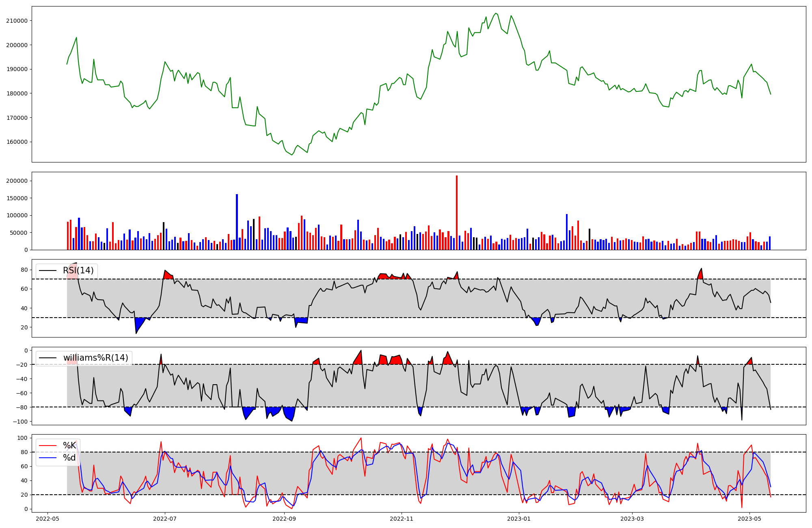The height and width of the screenshot is (528, 812).
Task: Click the williams%R(14) legend label
Action: [x=95, y=358]
